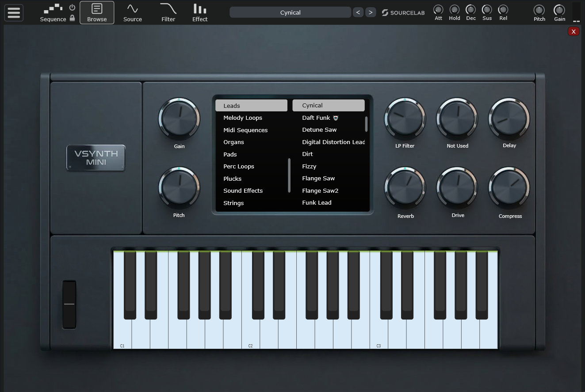
Task: Select the Pads category
Action: [230, 154]
